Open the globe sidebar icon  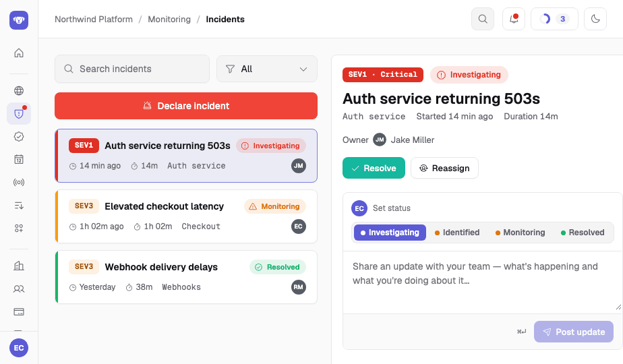click(19, 90)
